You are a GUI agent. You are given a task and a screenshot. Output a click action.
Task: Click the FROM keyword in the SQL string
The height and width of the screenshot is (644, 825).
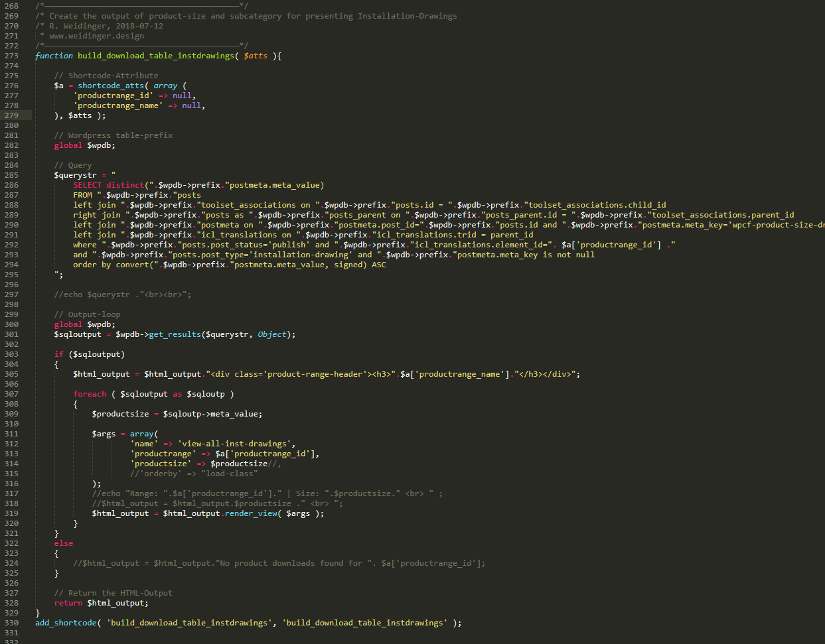82,195
